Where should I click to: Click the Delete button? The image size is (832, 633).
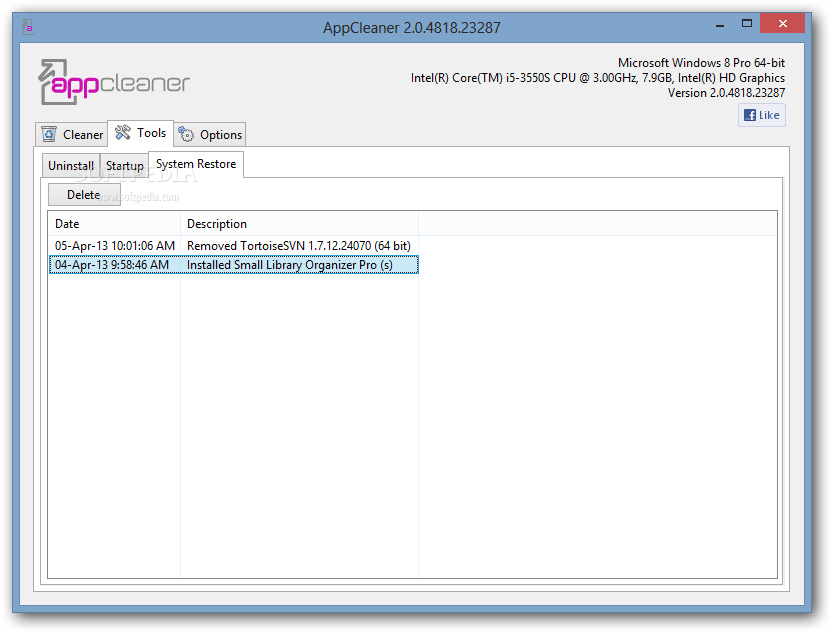[x=84, y=195]
